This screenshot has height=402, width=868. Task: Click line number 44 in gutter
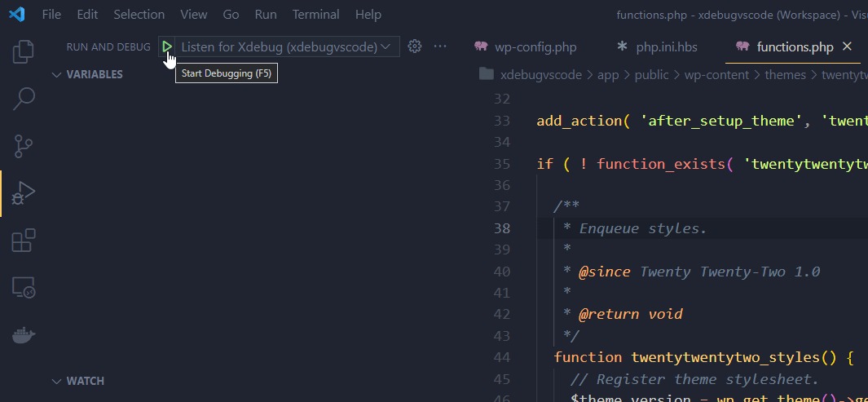pos(501,357)
